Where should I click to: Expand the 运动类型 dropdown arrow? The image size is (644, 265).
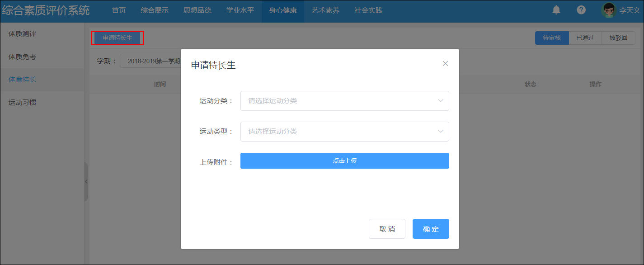(x=441, y=132)
